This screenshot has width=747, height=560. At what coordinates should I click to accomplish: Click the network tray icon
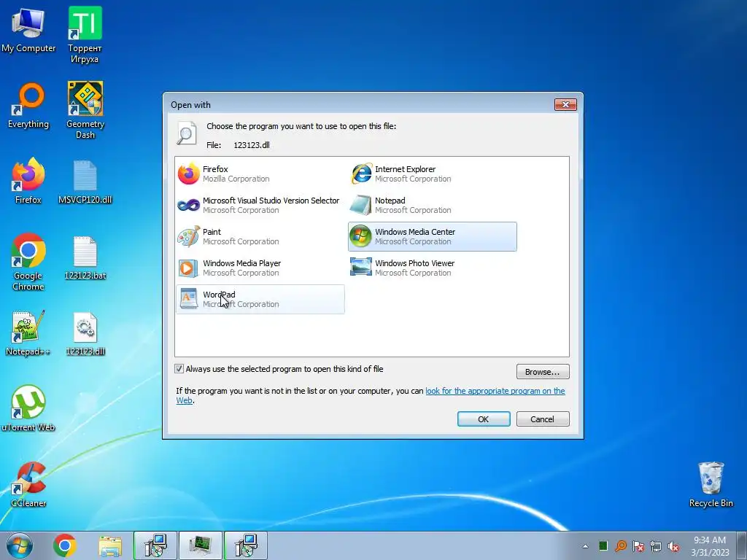656,546
